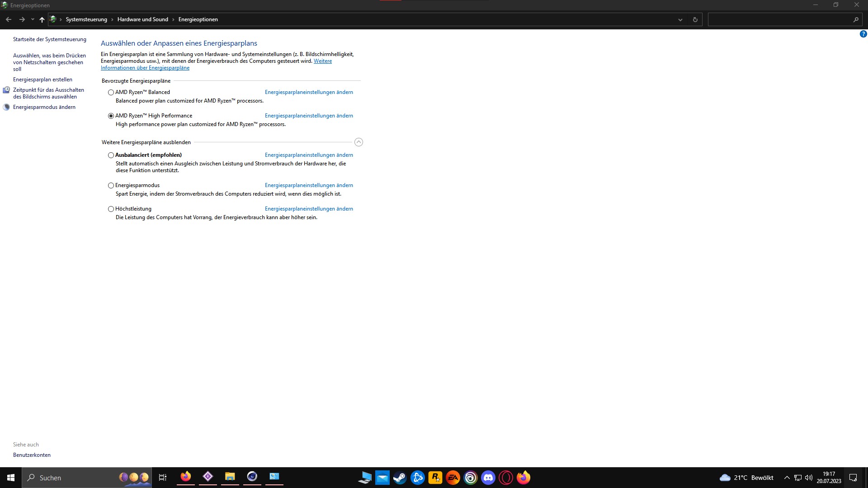Viewport: 868px width, 488px height.
Task: Launch Steam from the taskbar
Action: (400, 478)
